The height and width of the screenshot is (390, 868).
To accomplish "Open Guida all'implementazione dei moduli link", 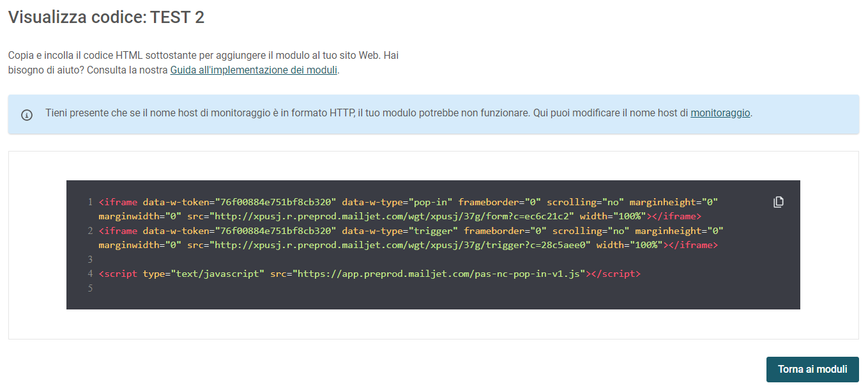I will coord(254,70).
